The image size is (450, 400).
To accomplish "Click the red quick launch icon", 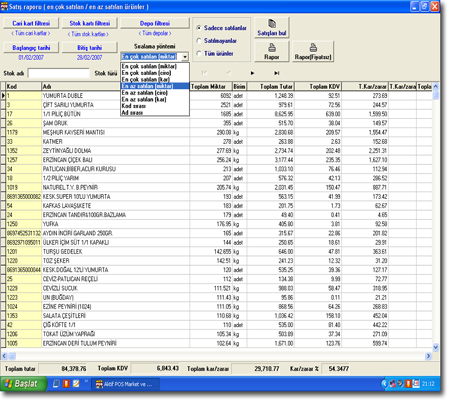I will (x=66, y=384).
